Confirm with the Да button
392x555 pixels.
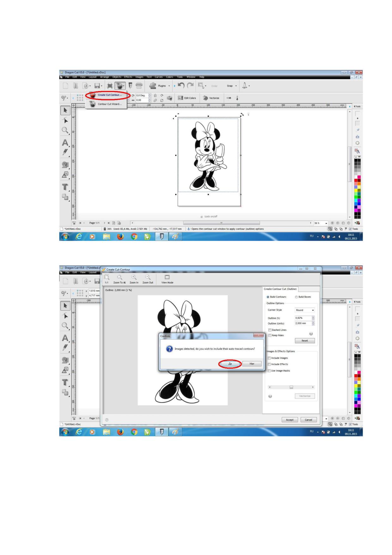(230, 364)
